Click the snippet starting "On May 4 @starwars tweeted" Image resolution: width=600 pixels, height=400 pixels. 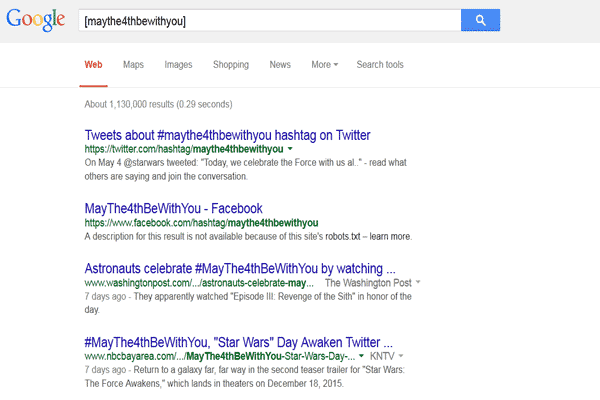245,169
